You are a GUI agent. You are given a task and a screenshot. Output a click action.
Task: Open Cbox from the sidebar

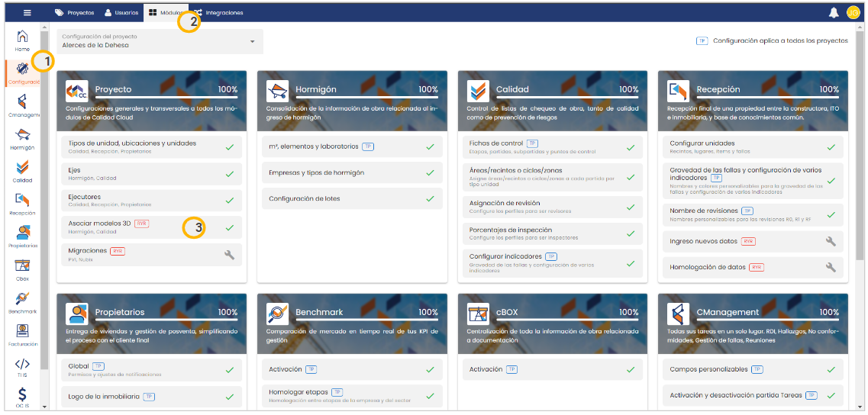[22, 270]
